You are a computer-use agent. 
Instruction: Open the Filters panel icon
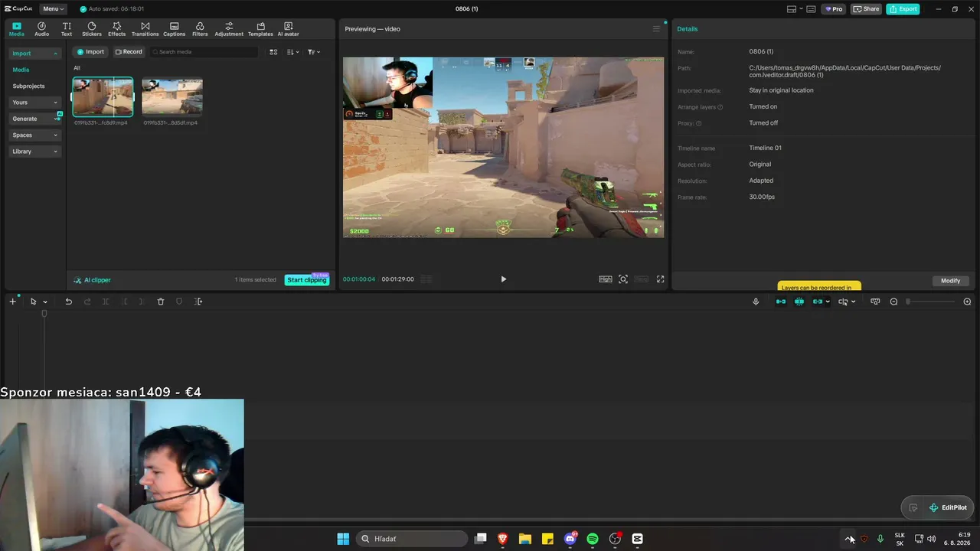200,29
